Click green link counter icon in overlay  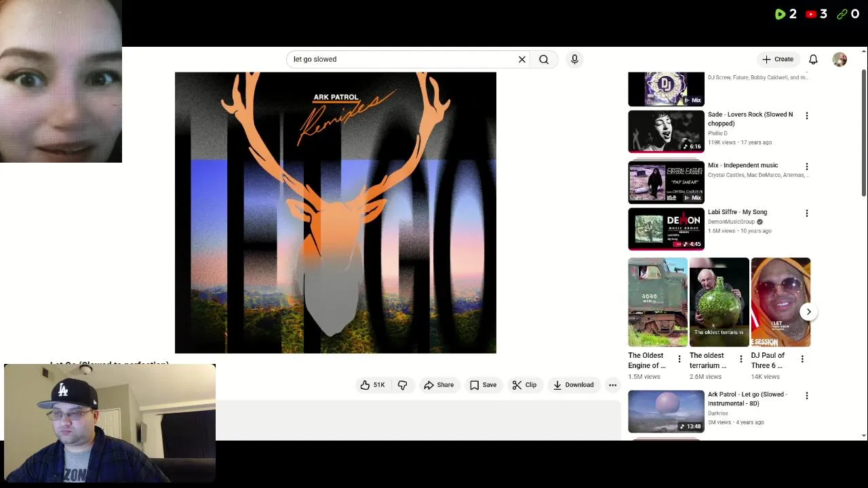click(842, 14)
